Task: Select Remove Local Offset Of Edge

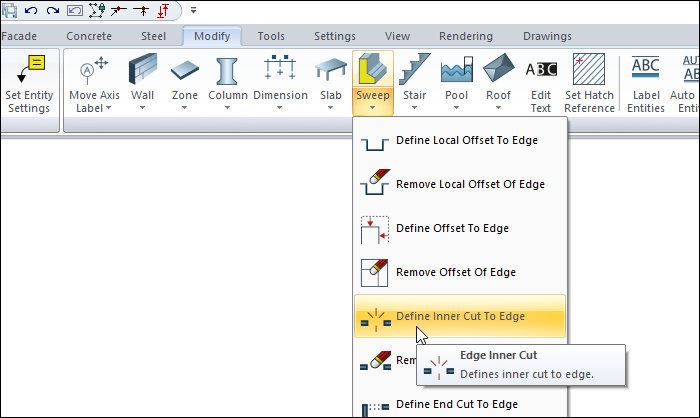Action: click(470, 185)
